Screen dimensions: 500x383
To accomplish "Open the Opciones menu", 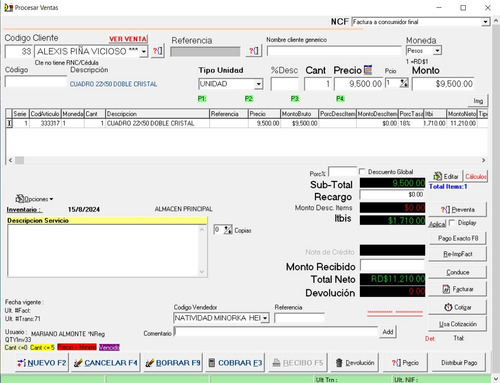I will coord(34,199).
